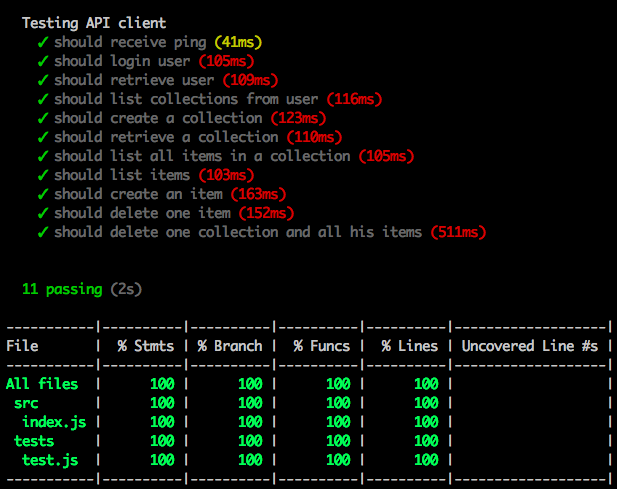Click the % Lines value for tests

point(426,441)
